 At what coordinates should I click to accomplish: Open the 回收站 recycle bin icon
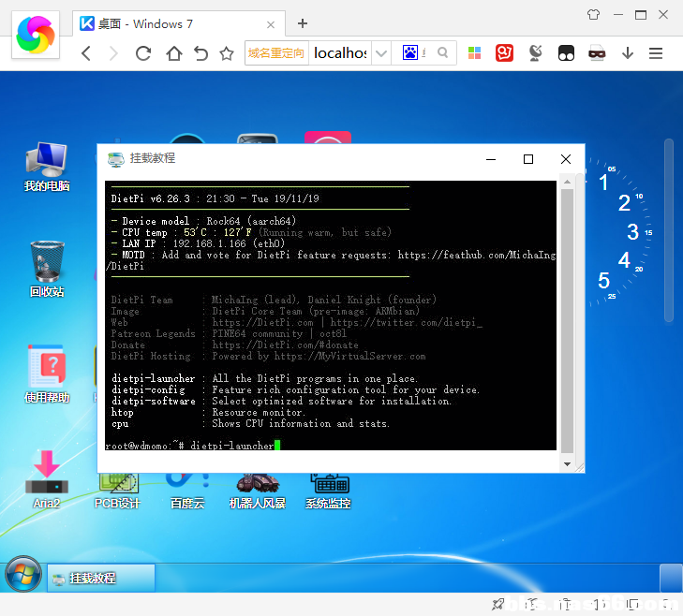point(47,269)
